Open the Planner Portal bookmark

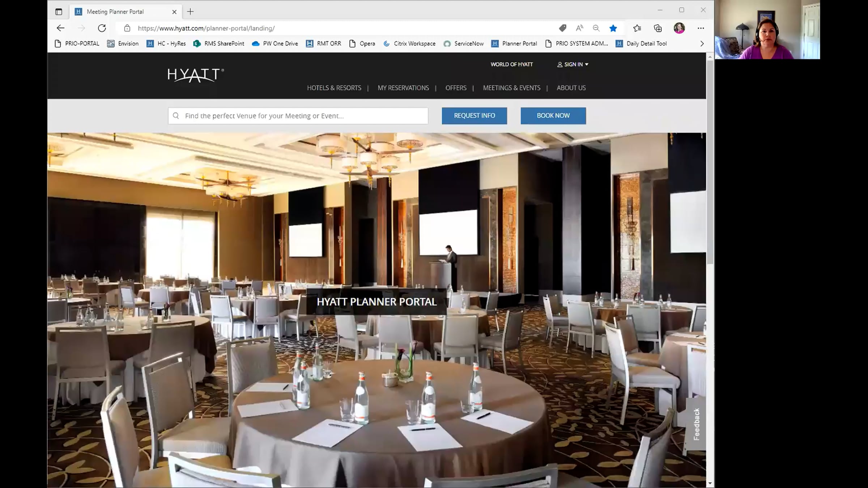(x=514, y=44)
